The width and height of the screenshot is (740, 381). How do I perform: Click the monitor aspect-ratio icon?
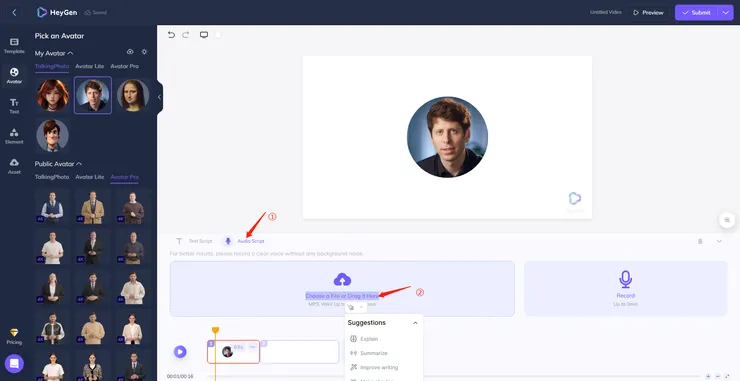[204, 34]
